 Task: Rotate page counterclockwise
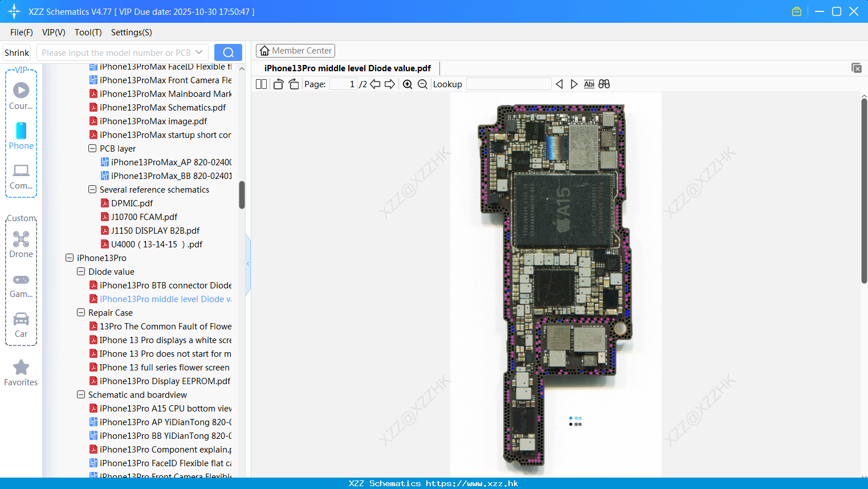(x=279, y=84)
